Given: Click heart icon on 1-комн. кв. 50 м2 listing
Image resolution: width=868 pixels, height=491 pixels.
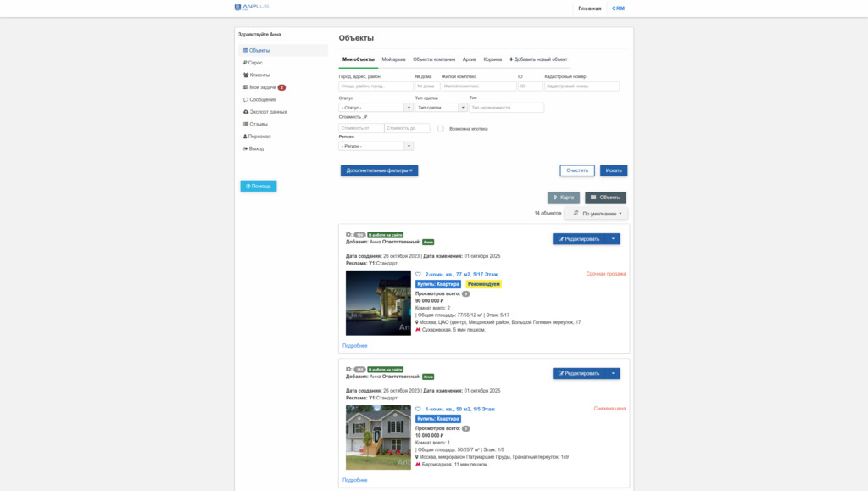Looking at the screenshot, I should click(418, 409).
